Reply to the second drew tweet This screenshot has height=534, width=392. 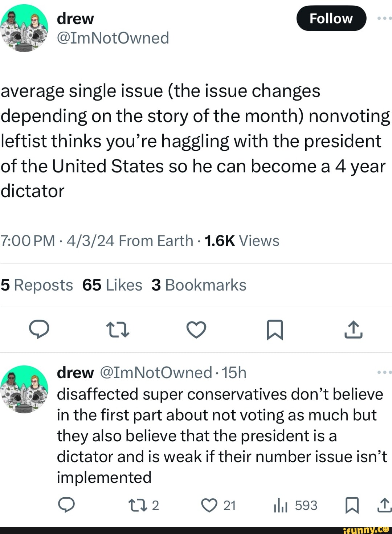coord(66,505)
